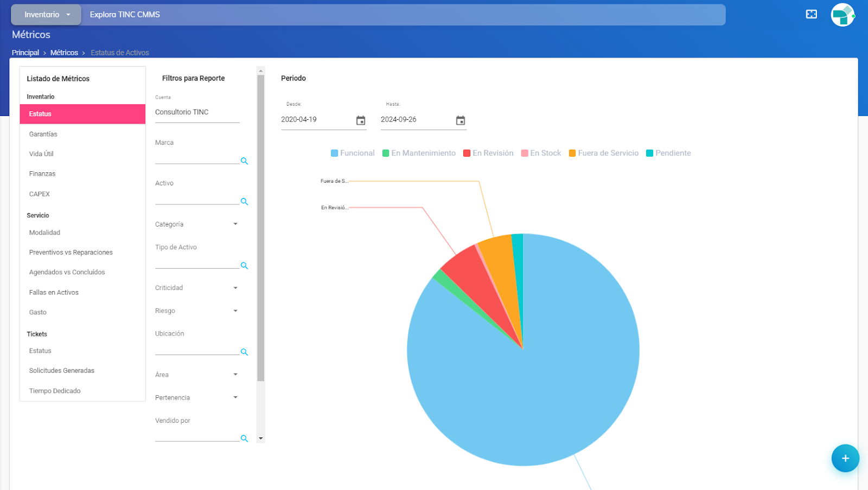
Task: Open Preventivos vs Reparaciones metric
Action: pyautogui.click(x=71, y=253)
